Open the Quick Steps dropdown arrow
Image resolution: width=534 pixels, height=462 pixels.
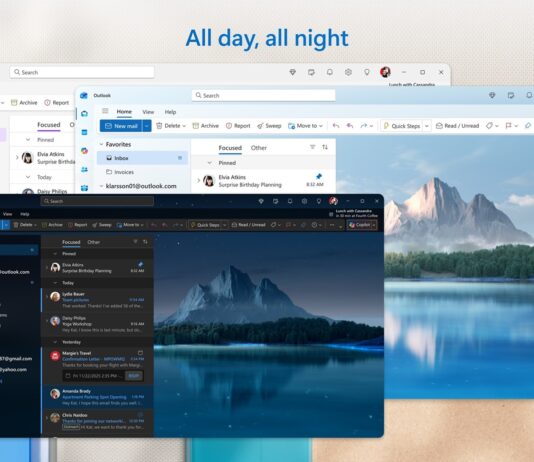pyautogui.click(x=427, y=126)
